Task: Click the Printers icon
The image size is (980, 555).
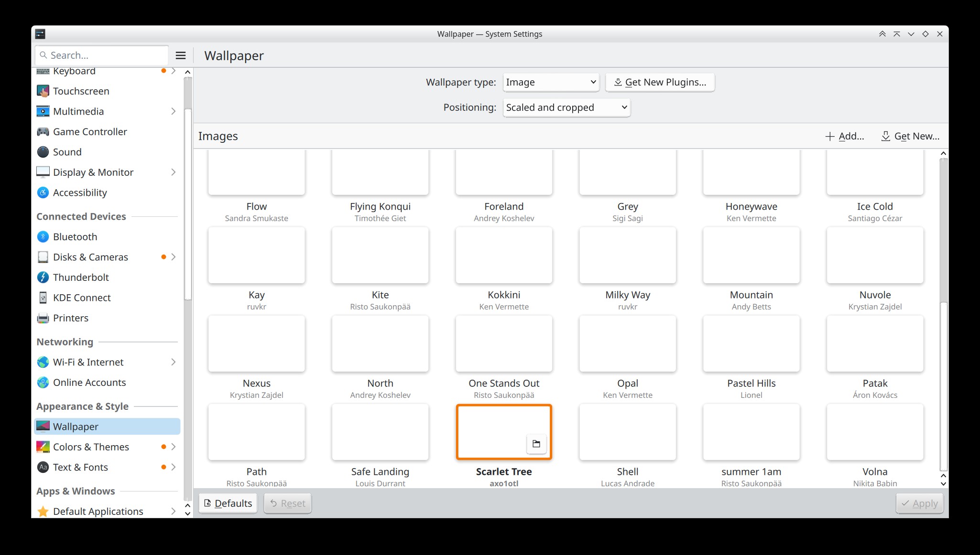Action: (43, 318)
